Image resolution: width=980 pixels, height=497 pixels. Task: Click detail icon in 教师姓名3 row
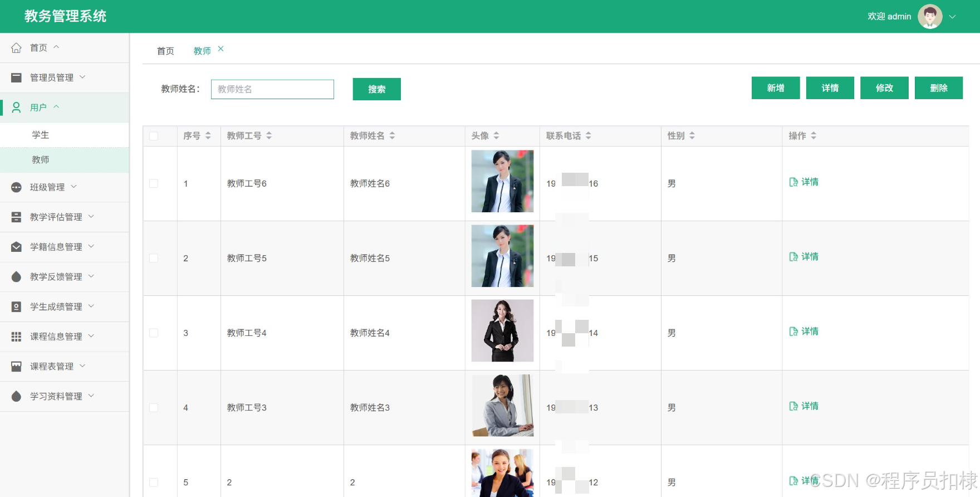(x=793, y=406)
